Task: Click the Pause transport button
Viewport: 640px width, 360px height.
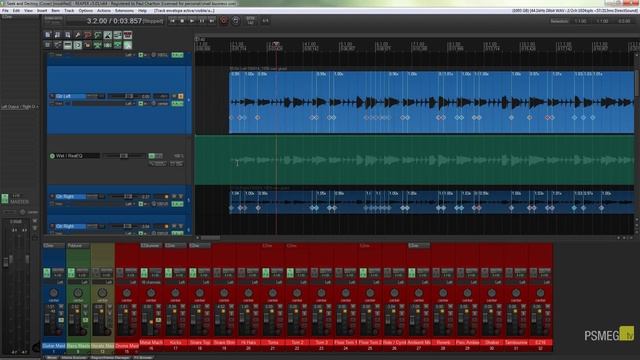Action: point(202,20)
